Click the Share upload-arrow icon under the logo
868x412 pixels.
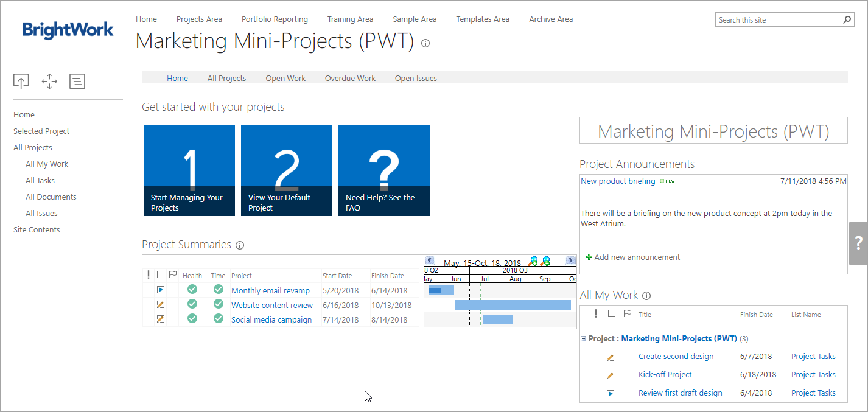21,81
